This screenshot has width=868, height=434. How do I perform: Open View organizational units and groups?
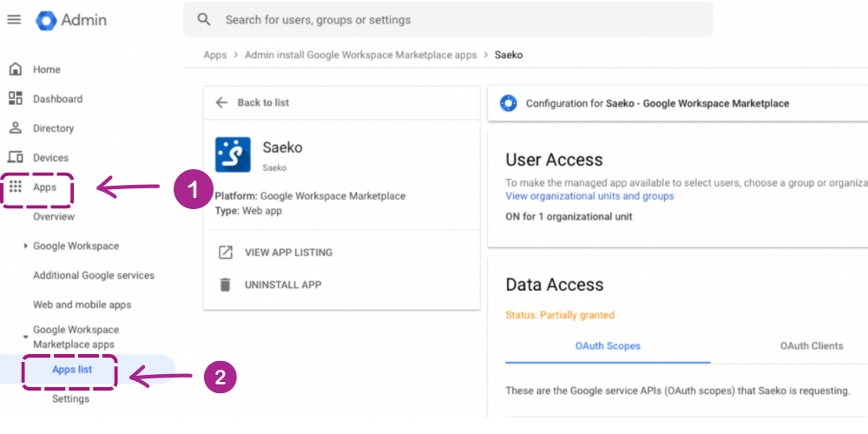pyautogui.click(x=589, y=196)
